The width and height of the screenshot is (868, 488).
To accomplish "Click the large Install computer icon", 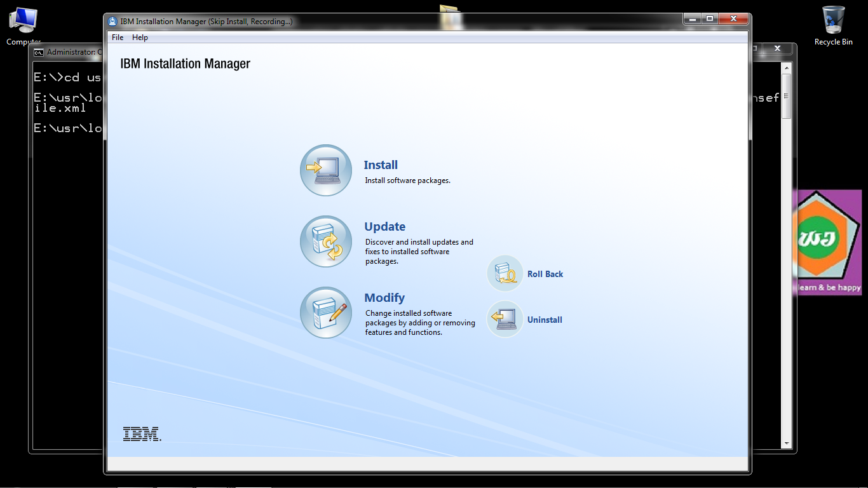I will tap(326, 170).
